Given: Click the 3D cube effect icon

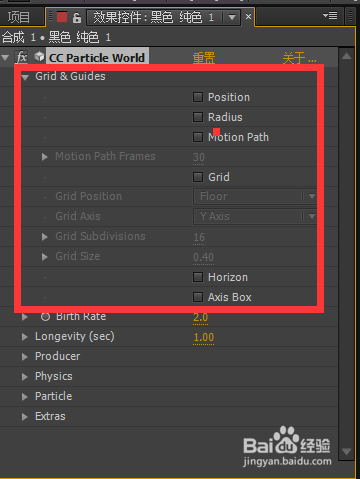Looking at the screenshot, I should [39, 57].
